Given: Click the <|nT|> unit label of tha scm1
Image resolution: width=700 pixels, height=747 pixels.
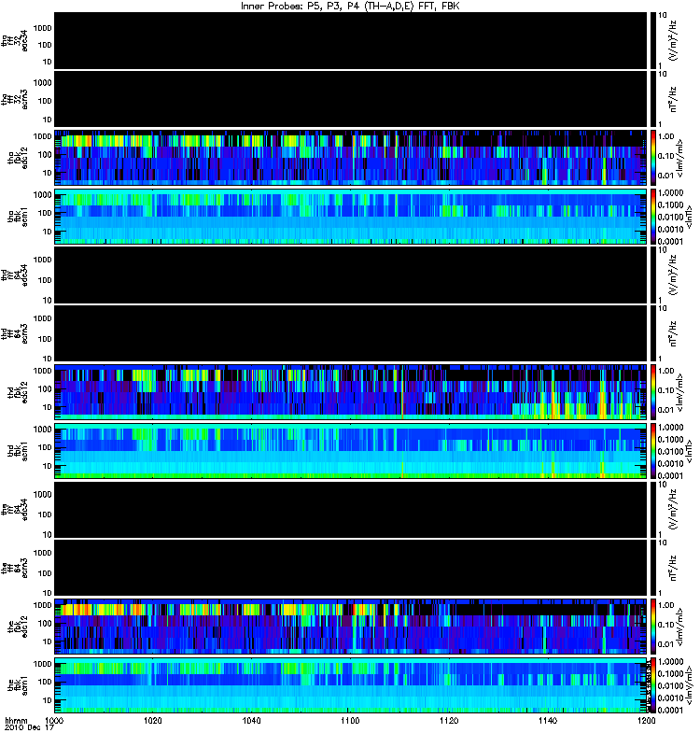Looking at the screenshot, I should [689, 217].
